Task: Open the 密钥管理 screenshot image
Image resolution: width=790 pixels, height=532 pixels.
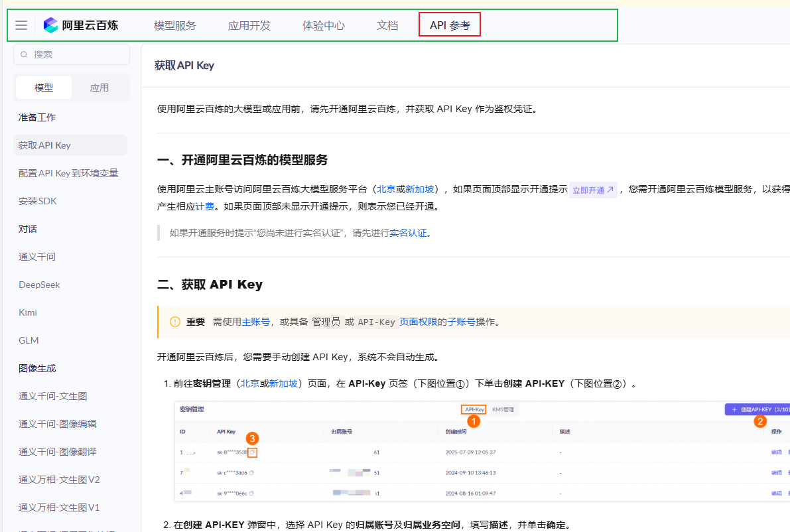Action: pos(482,451)
